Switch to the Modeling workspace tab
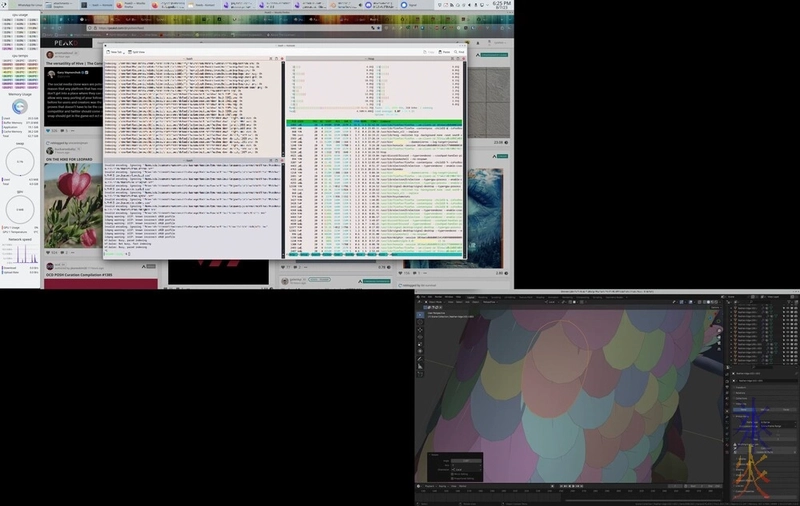800x506 pixels. 484,297
